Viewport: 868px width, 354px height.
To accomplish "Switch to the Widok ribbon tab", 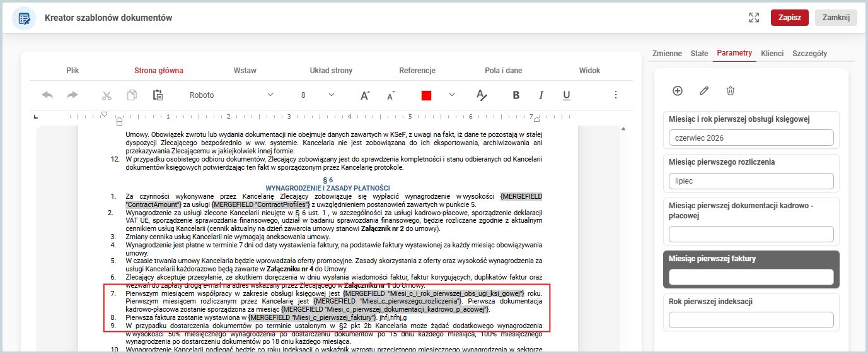I will click(589, 71).
